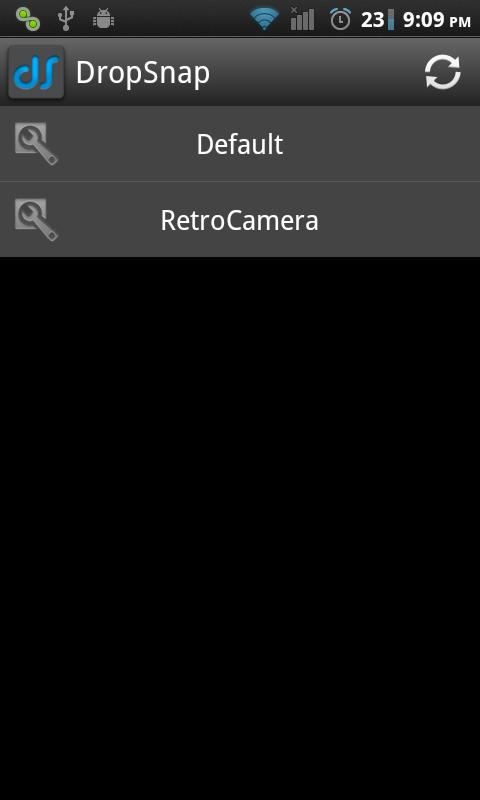480x800 pixels.
Task: Open RetroCamera settings via its label
Action: 240,220
